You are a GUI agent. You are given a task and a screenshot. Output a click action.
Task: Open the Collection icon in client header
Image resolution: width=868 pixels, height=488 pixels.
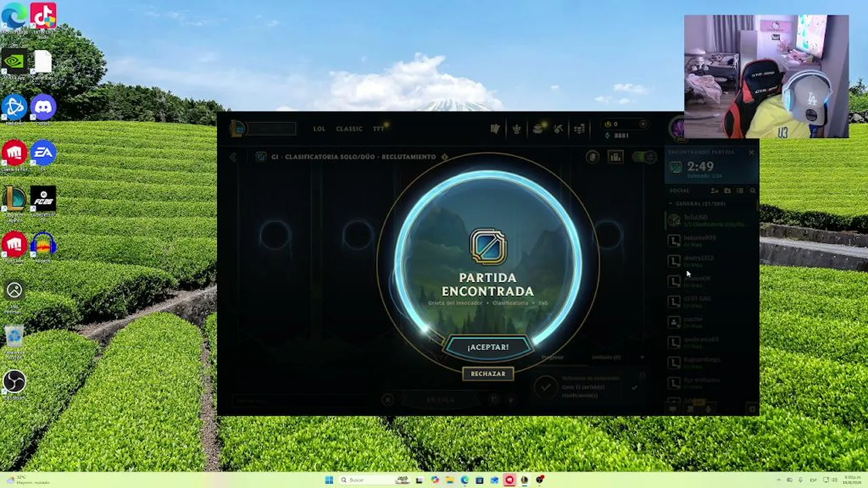[x=538, y=129]
